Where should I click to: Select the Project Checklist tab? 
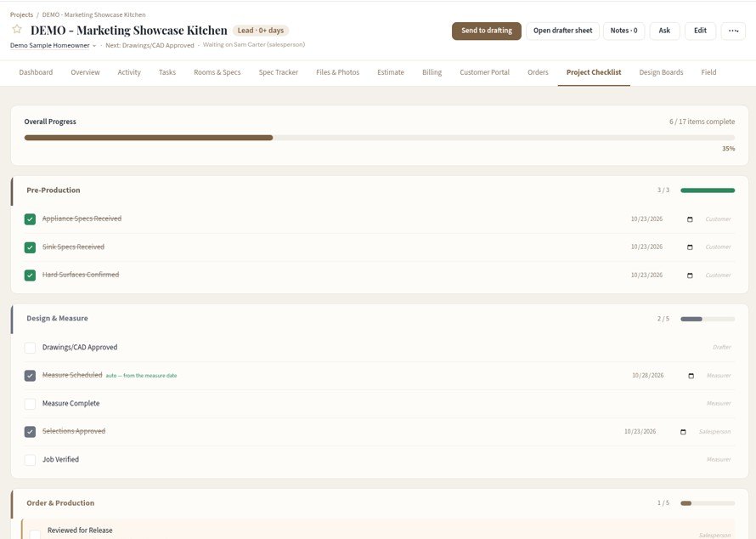[594, 72]
